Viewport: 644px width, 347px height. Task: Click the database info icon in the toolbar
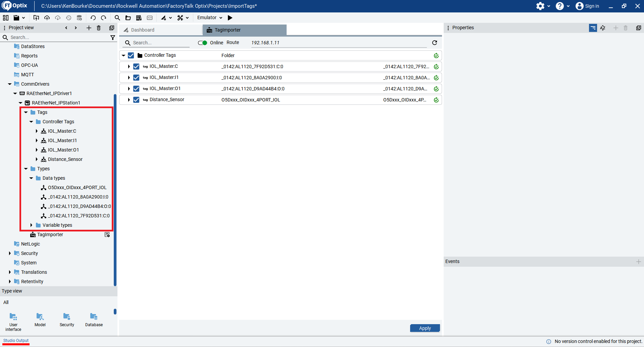(x=79, y=18)
